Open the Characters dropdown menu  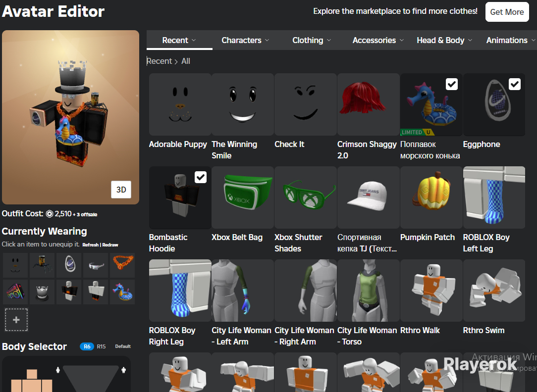tap(245, 41)
